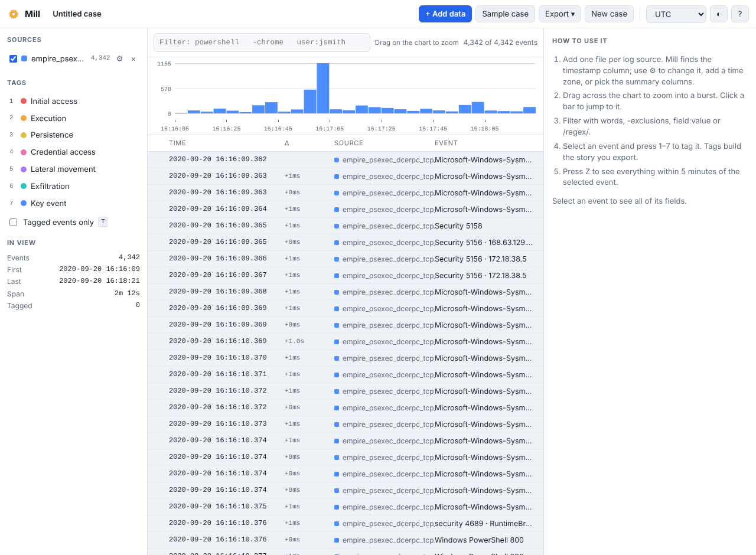
Task: Click the Last timestamp 2020-09-20 16:18:21
Action: [x=99, y=282]
